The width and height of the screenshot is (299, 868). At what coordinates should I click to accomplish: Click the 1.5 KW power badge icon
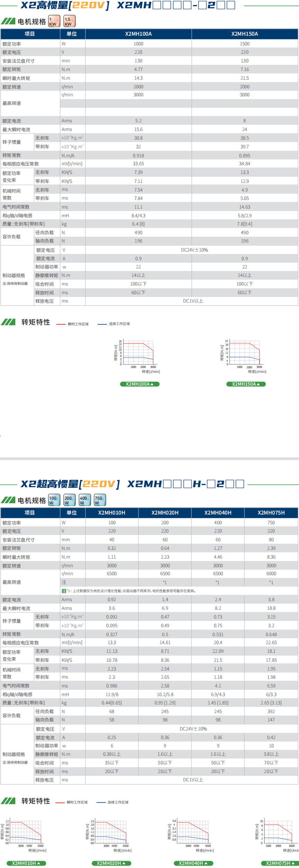[69, 21]
